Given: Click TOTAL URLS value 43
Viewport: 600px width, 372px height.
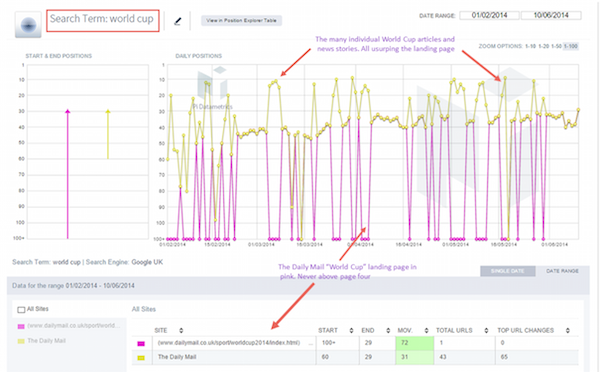Looking at the screenshot, I should click(x=443, y=357).
